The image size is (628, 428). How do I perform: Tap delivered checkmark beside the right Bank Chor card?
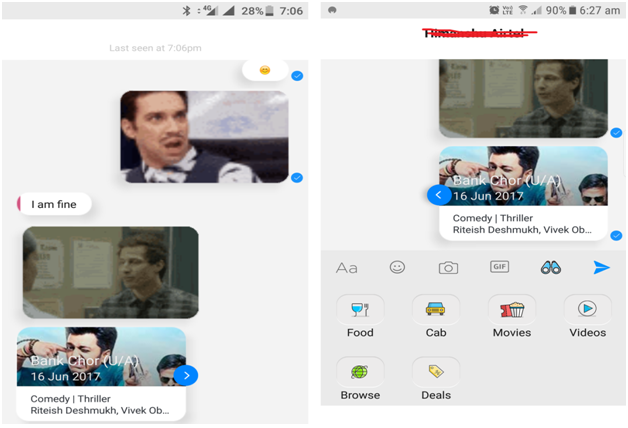[616, 236]
